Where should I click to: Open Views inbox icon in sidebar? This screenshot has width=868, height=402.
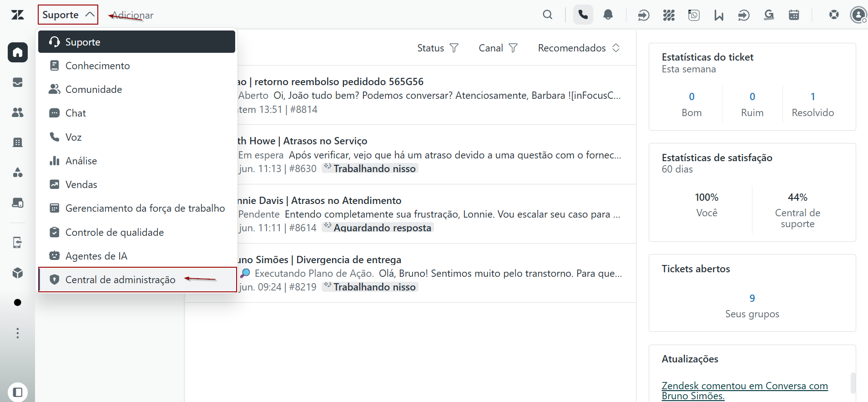18,82
